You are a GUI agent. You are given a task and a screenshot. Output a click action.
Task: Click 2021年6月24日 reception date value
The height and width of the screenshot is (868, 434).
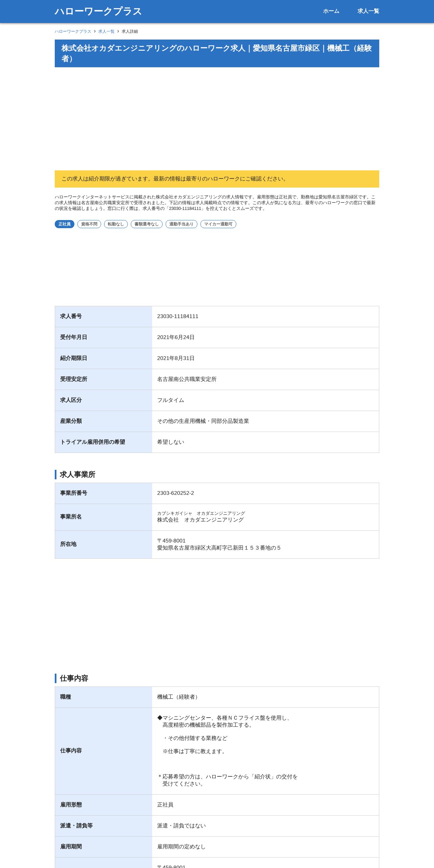tap(176, 337)
